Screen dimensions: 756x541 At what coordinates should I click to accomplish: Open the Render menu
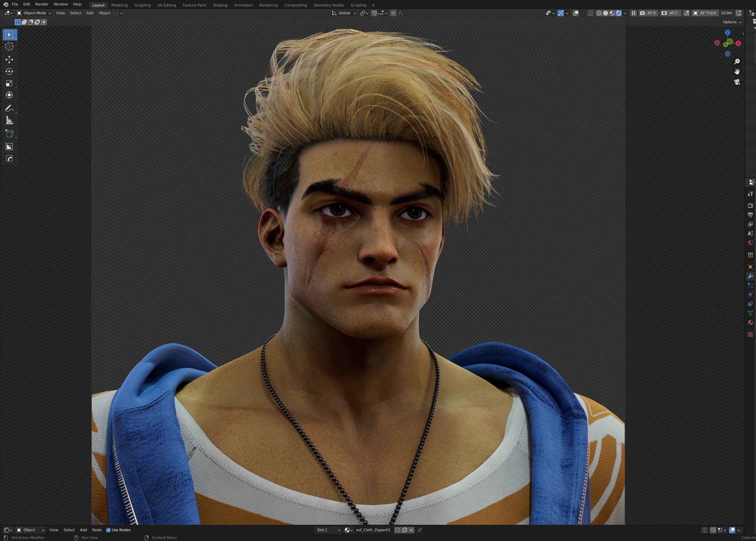pyautogui.click(x=42, y=4)
